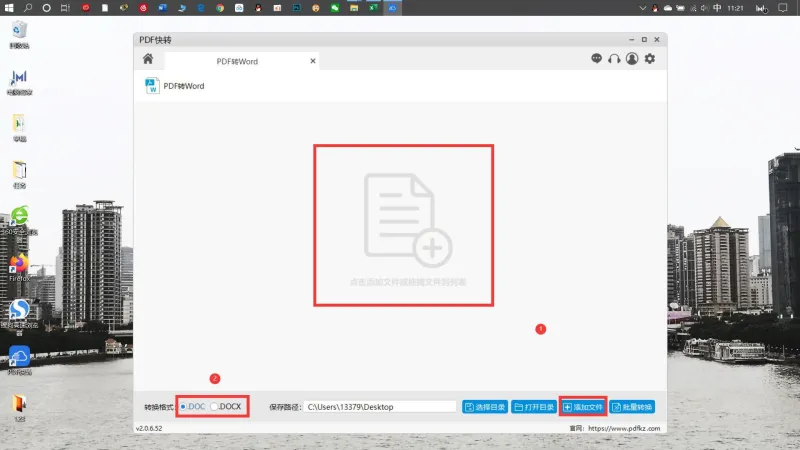Open the blue cloud app desktop shortcut

click(x=19, y=360)
